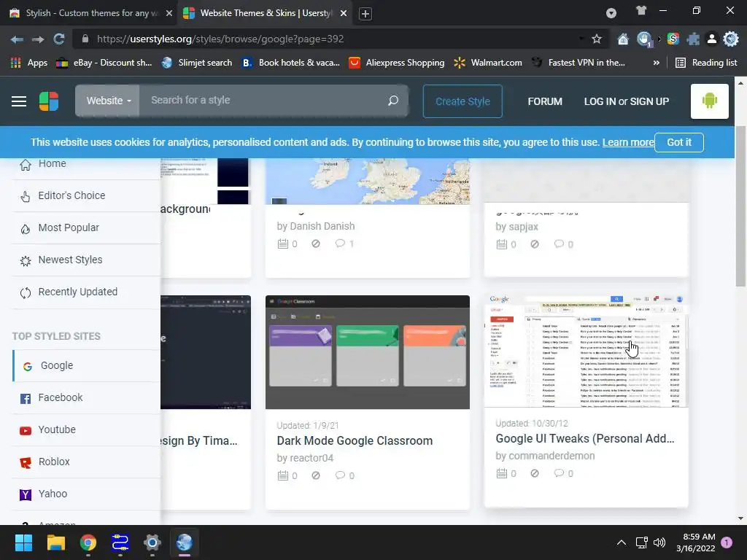Open Dark Mode Google Classroom style title

click(355, 441)
